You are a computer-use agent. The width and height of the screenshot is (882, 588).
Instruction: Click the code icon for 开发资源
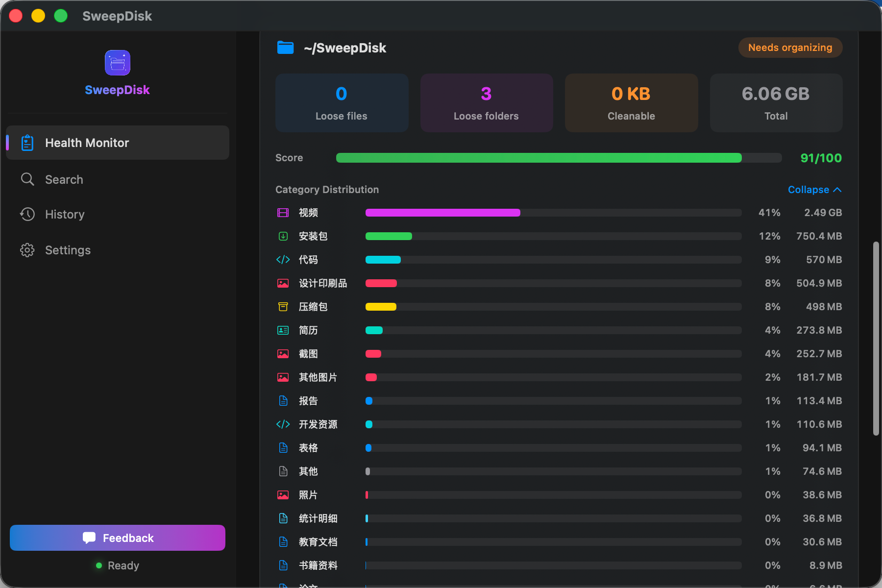pyautogui.click(x=283, y=424)
